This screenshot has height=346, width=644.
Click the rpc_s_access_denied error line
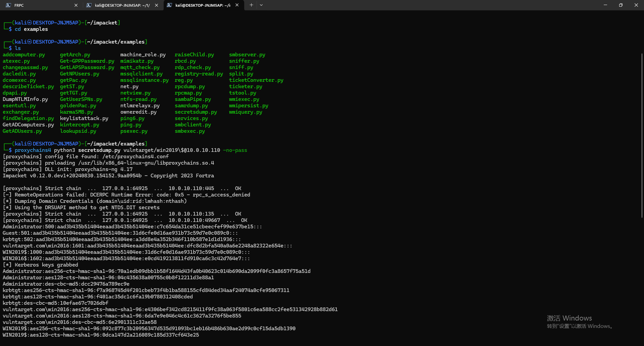click(x=126, y=195)
